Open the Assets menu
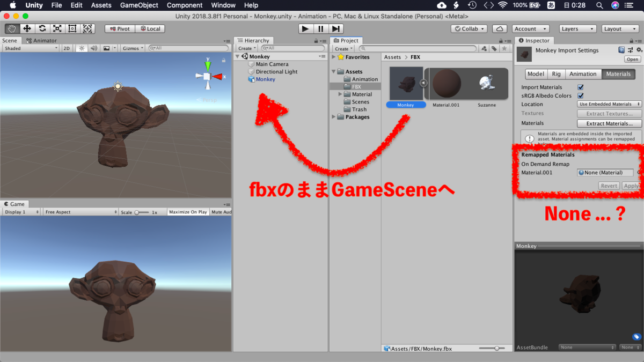 pos(101,5)
